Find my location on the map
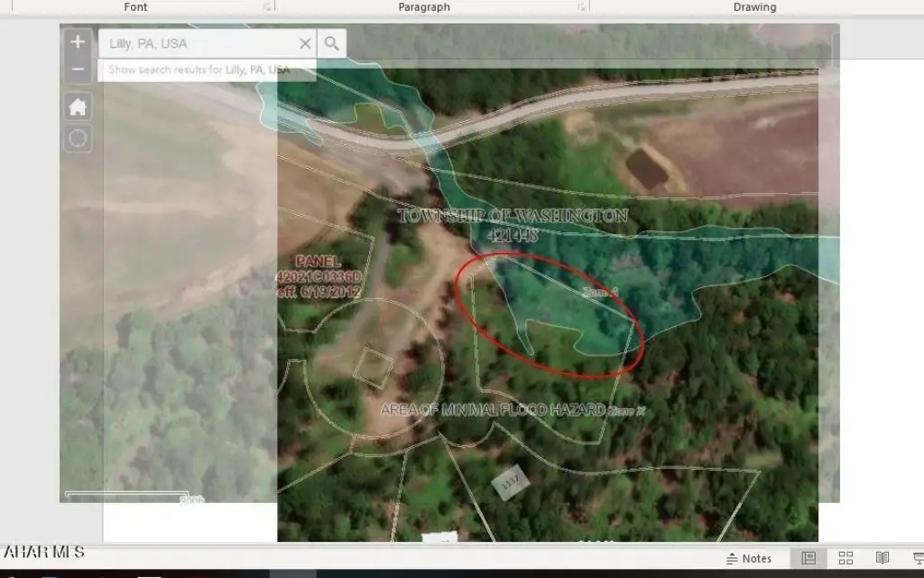The height and width of the screenshot is (578, 924). click(78, 138)
